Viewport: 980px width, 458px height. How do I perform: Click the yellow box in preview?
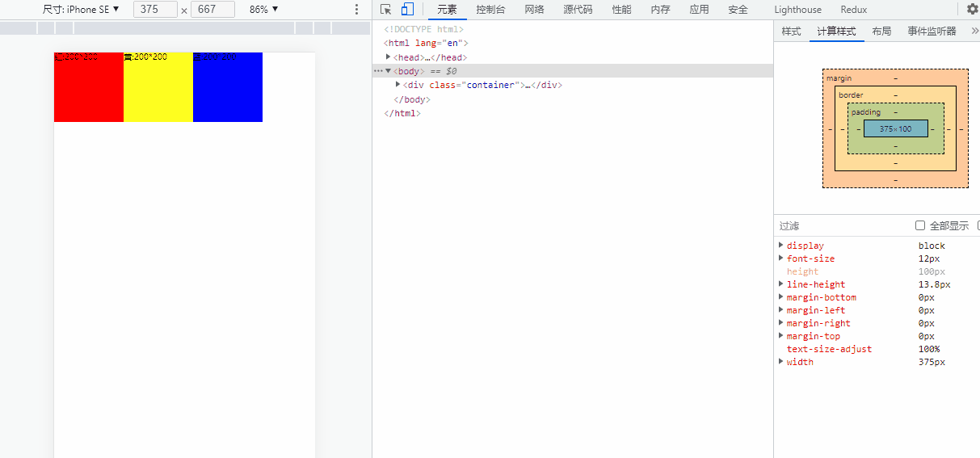[158, 87]
